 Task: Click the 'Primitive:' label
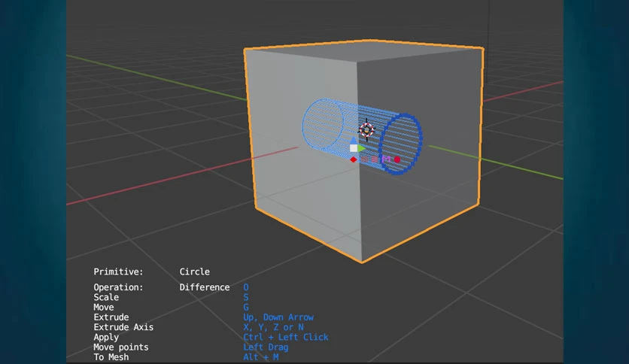click(118, 271)
